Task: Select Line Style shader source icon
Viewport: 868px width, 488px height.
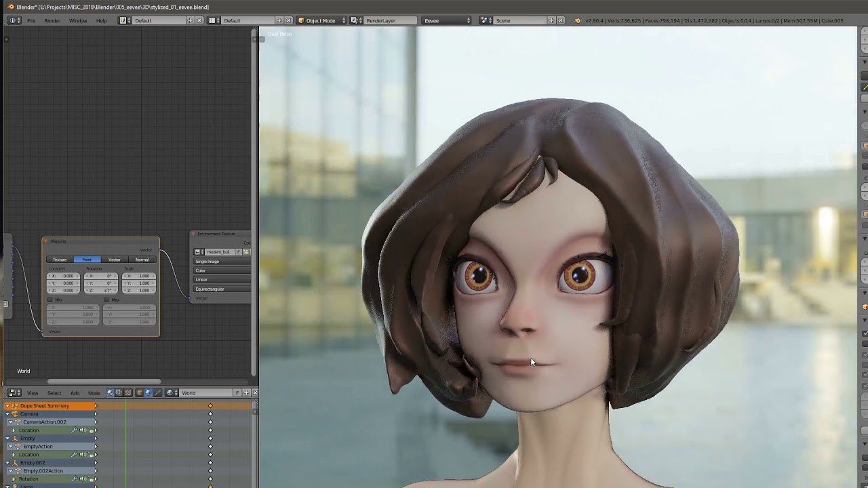Action: click(157, 393)
